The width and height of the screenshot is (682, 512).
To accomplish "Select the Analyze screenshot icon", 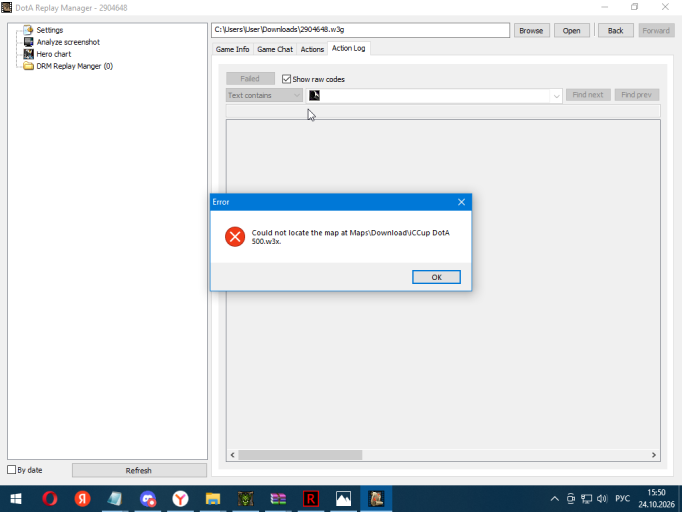I will pyautogui.click(x=28, y=42).
